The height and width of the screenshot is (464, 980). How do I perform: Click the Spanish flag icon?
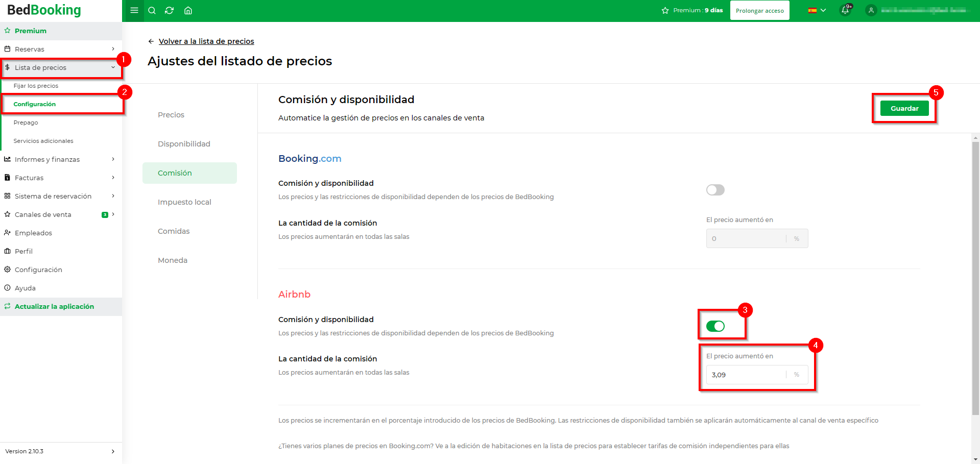pyautogui.click(x=812, y=10)
